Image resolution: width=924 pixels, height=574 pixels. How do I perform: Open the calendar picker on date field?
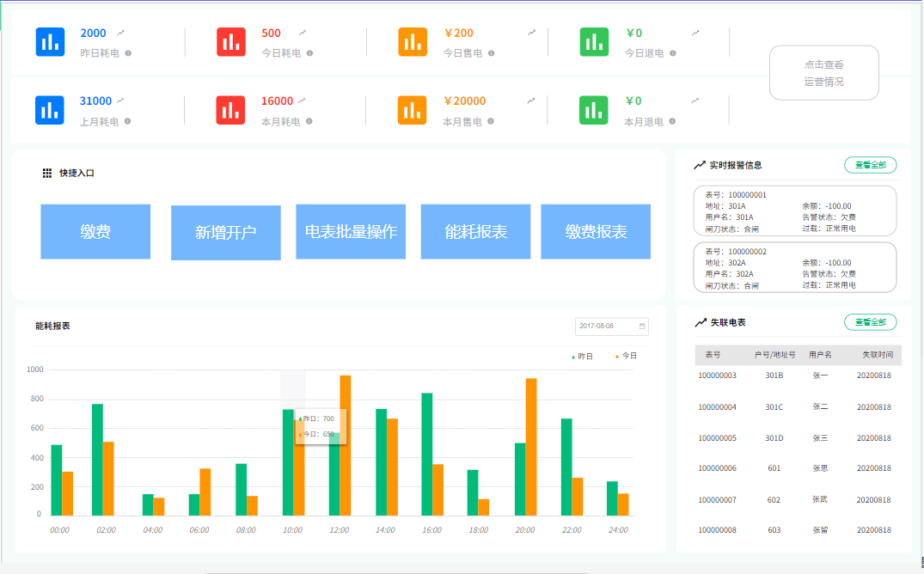coord(642,327)
